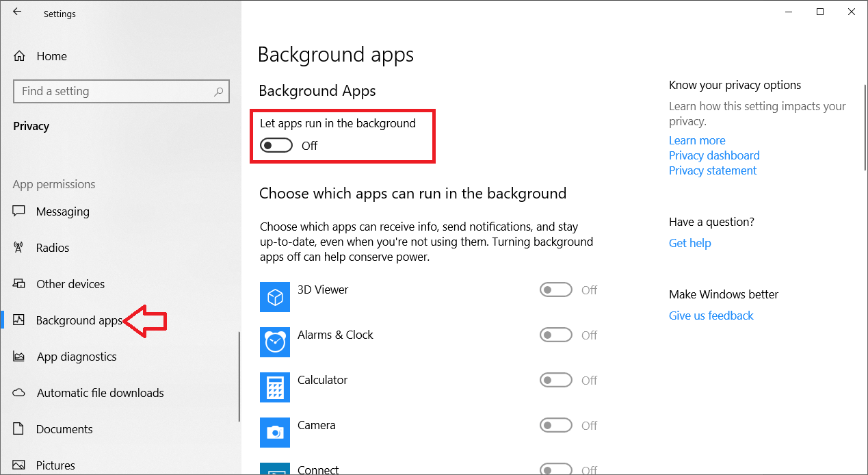Open the Privacy dashboard link

[714, 155]
